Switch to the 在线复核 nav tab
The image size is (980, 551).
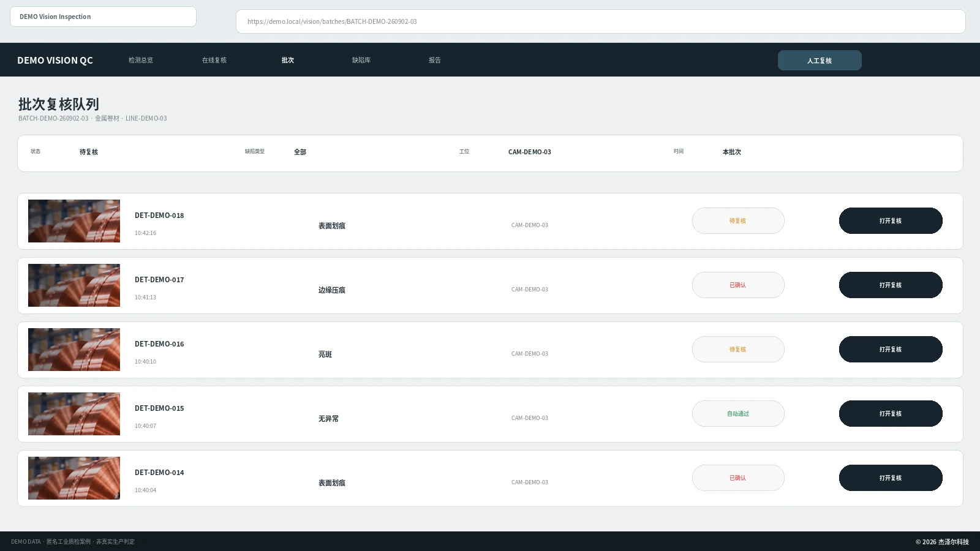click(x=214, y=60)
